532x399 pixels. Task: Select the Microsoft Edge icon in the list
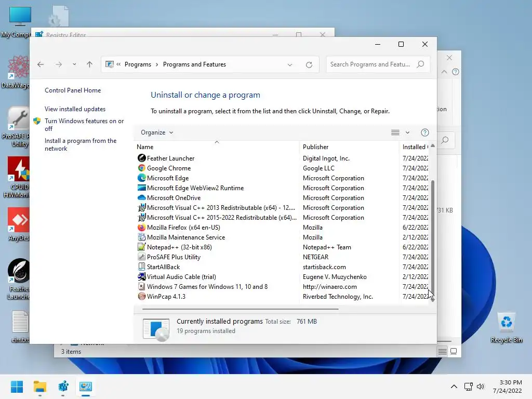click(141, 178)
